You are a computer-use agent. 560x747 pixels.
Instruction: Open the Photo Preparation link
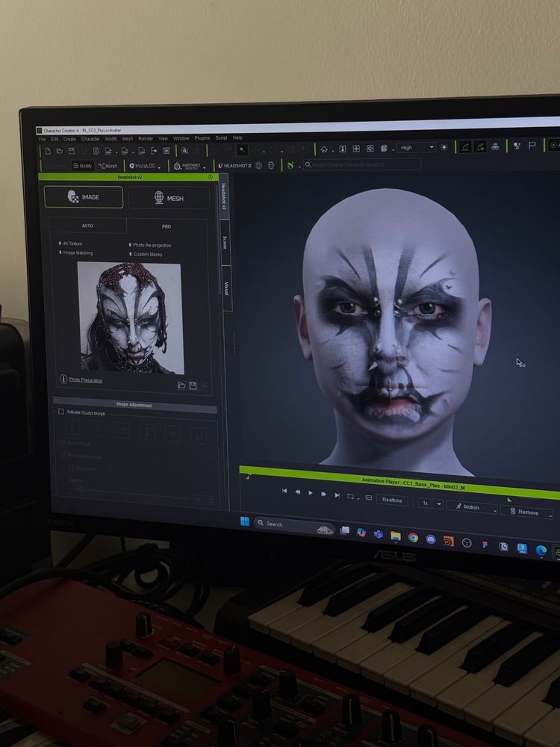click(86, 379)
